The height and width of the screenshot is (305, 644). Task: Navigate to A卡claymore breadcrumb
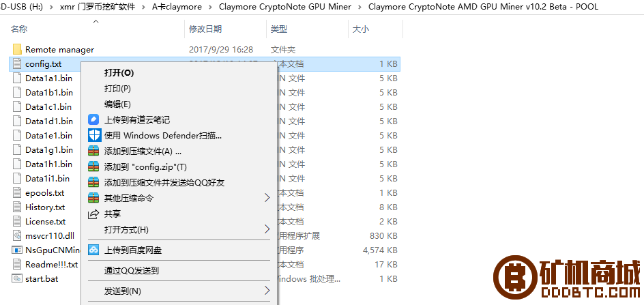tap(177, 7)
